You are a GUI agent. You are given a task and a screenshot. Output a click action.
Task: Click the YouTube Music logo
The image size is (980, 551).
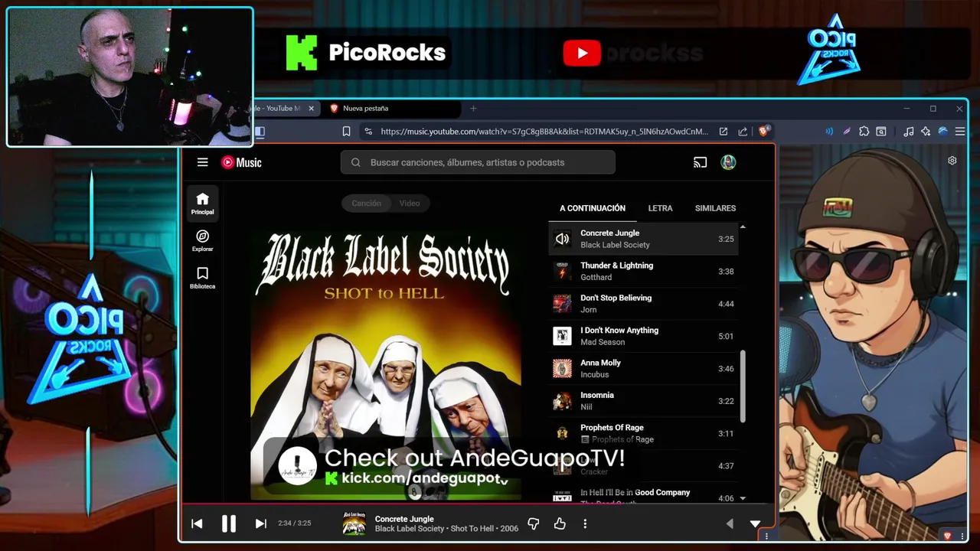tap(241, 162)
